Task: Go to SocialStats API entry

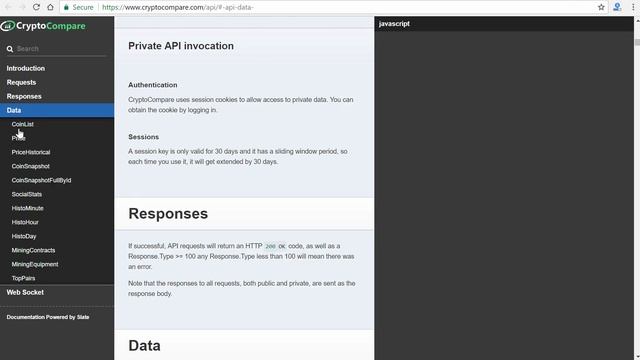Action: 27,194
